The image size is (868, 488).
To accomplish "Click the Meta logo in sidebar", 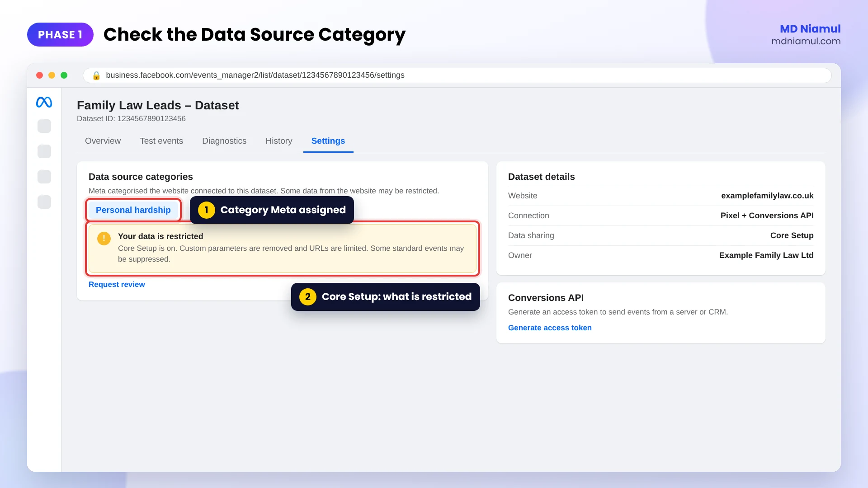I will (x=44, y=102).
